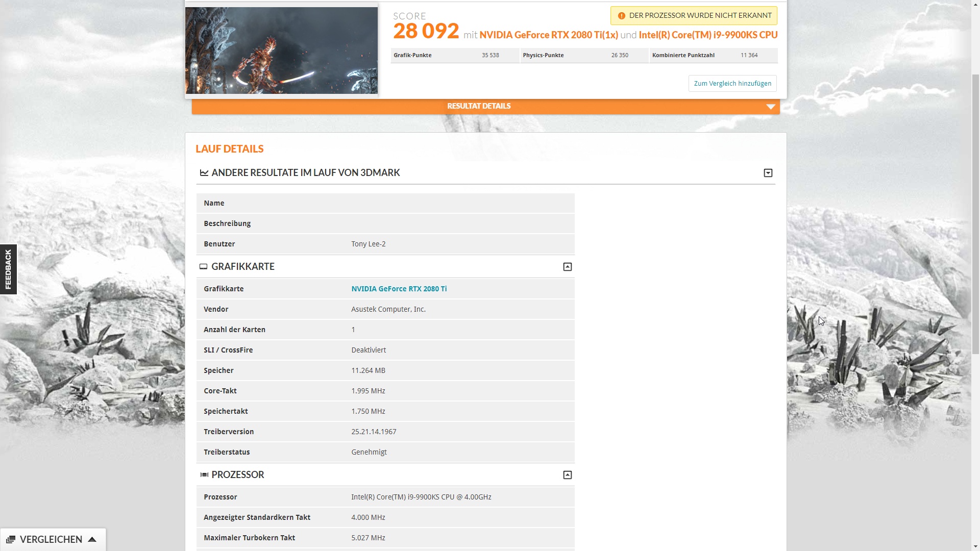Click the Speichertakt value 1.750 MHz
The height and width of the screenshot is (551, 980).
(x=368, y=411)
